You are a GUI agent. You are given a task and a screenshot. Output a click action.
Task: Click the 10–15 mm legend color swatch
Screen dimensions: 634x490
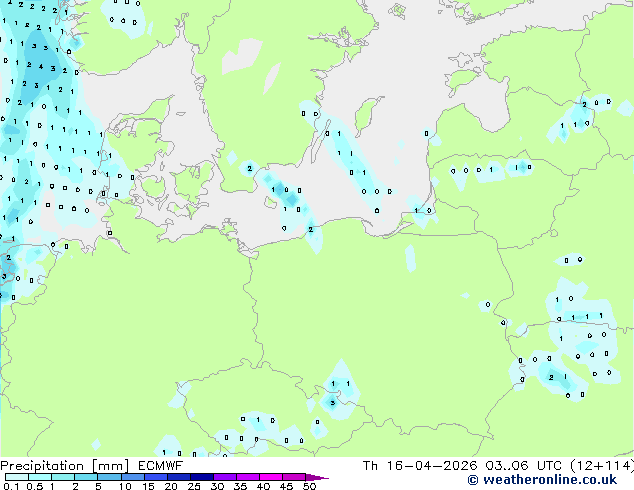point(132,477)
